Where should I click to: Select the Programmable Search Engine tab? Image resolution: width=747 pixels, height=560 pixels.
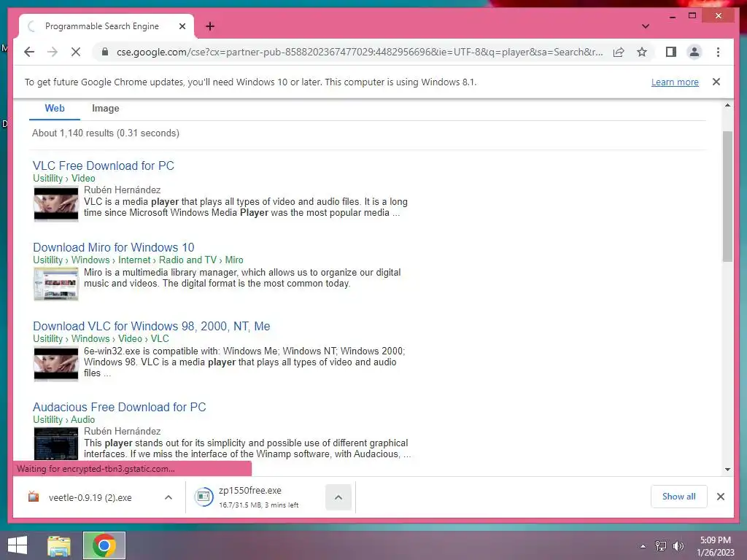click(x=107, y=26)
